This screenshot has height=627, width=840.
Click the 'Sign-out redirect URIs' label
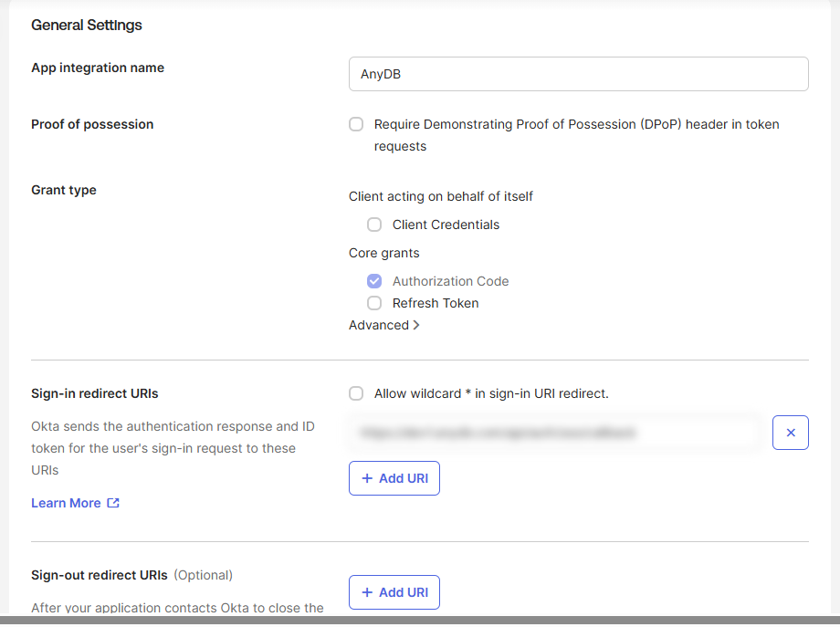coord(100,575)
